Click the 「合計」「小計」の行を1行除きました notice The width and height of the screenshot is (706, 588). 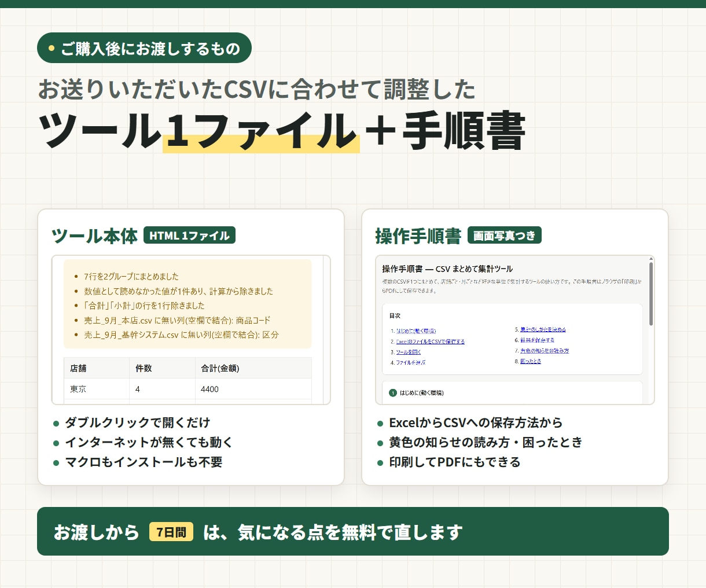pyautogui.click(x=144, y=306)
